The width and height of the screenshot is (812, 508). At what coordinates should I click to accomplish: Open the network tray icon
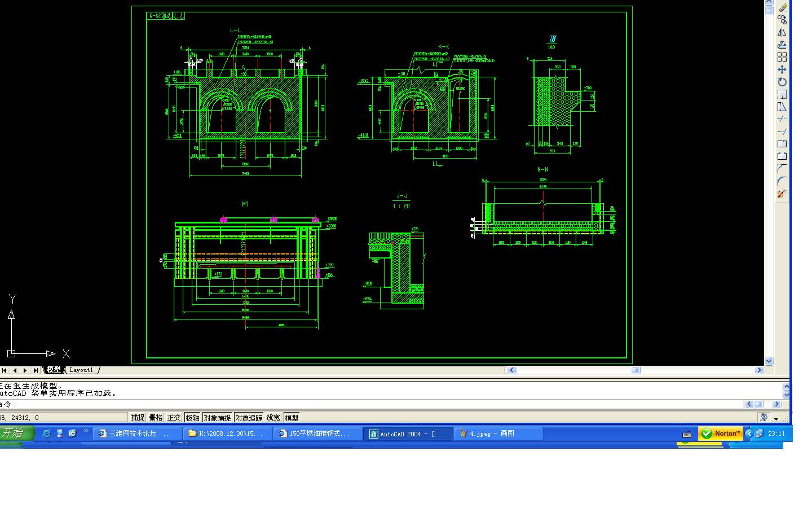coord(760,433)
